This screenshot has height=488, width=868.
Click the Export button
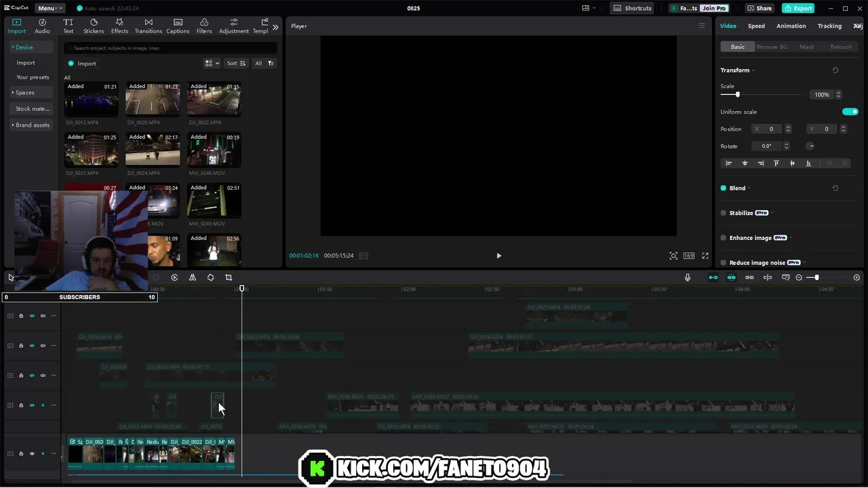798,8
